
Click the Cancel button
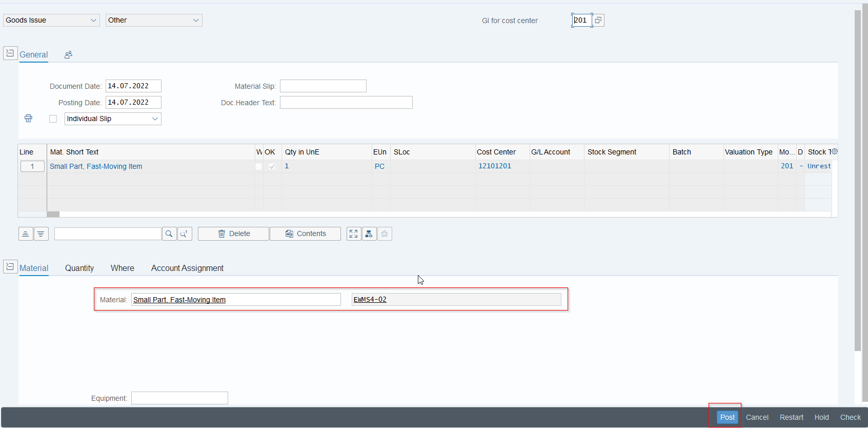click(x=757, y=417)
